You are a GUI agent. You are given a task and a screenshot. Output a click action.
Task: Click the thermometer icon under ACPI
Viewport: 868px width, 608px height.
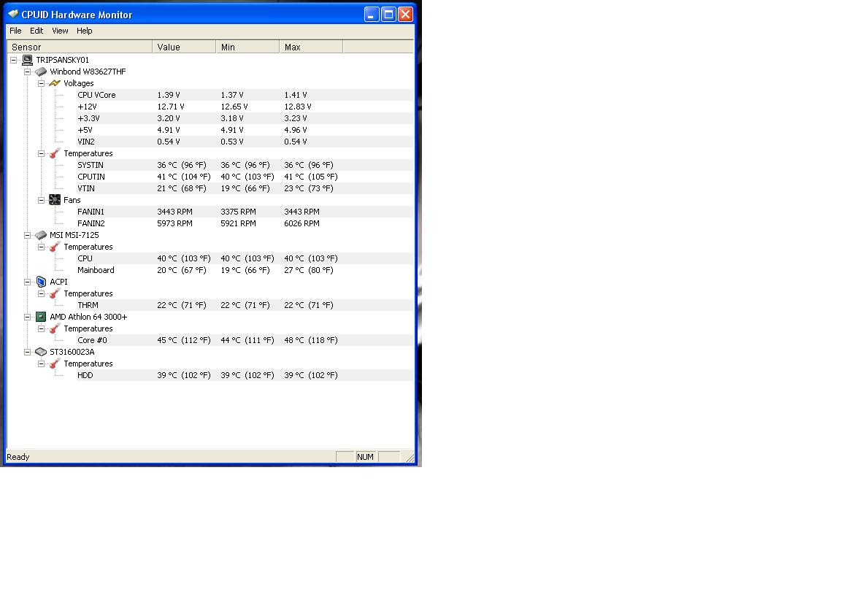(x=54, y=293)
